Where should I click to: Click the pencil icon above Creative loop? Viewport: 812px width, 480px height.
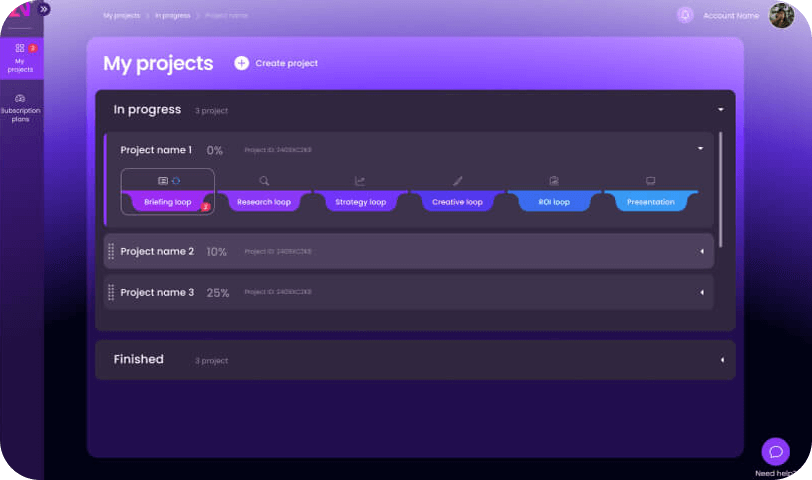457,181
